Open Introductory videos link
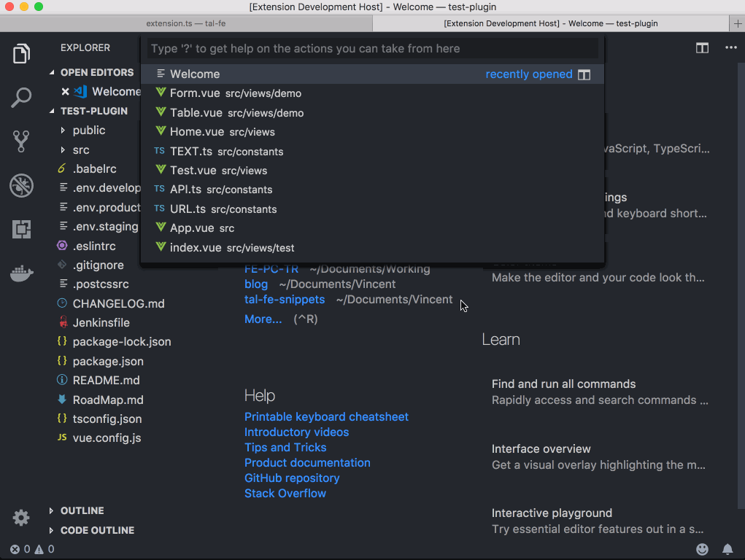Image resolution: width=745 pixels, height=560 pixels. [296, 432]
